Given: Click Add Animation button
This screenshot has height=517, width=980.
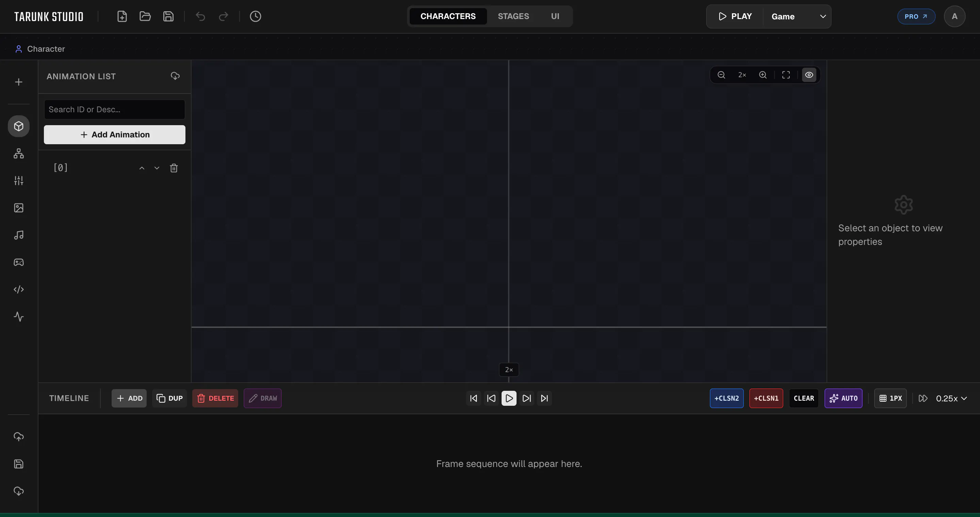Looking at the screenshot, I should tap(115, 135).
